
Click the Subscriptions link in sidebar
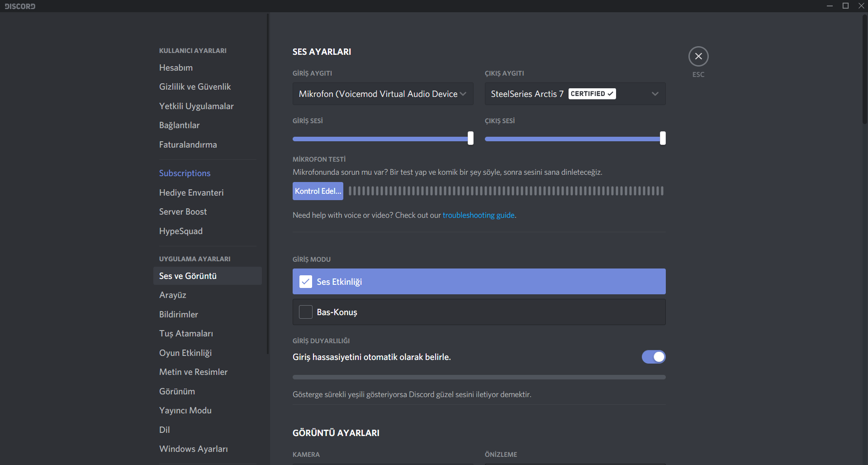pyautogui.click(x=185, y=173)
